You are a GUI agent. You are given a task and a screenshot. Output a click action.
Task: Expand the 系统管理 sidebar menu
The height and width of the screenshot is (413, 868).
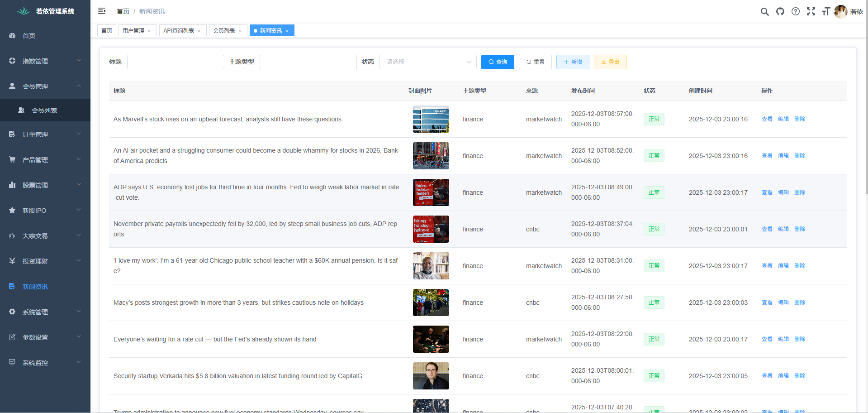click(x=45, y=312)
